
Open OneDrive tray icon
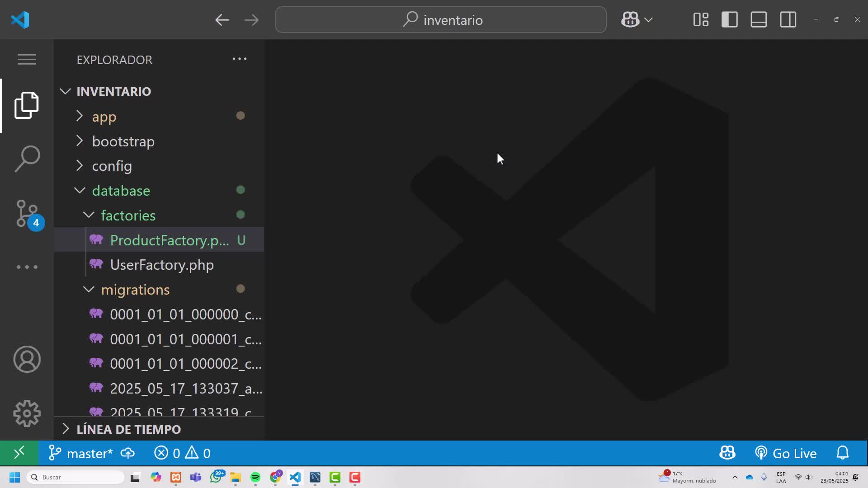pyautogui.click(x=749, y=477)
